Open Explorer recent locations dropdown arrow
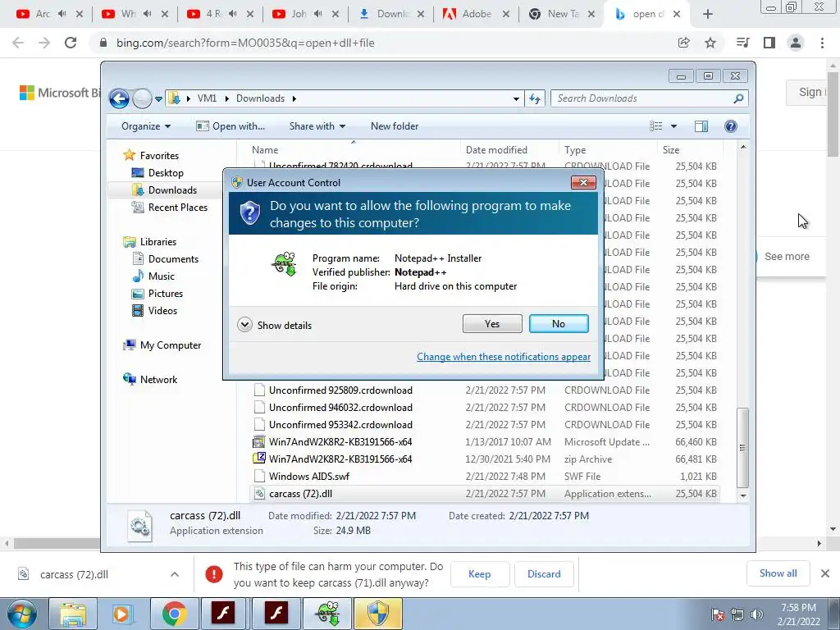 click(158, 98)
